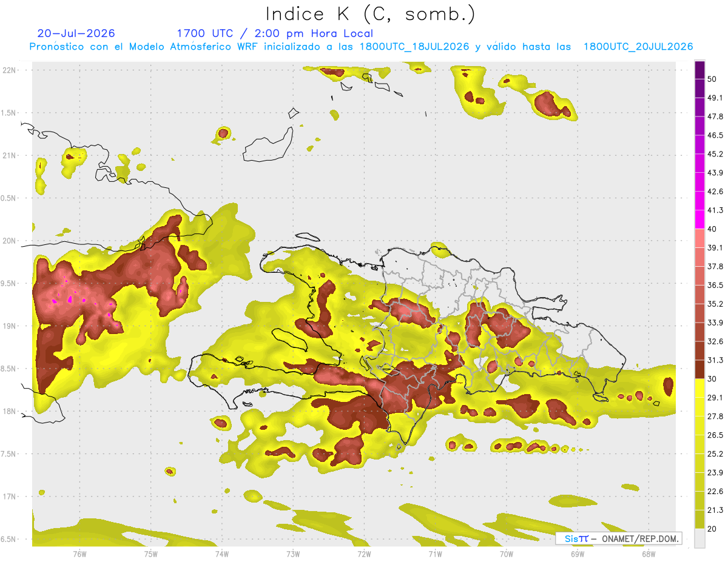Click the 'Pronostico con el Modelo Atmosferico WRF' line
728x562 pixels.
pyautogui.click(x=361, y=47)
